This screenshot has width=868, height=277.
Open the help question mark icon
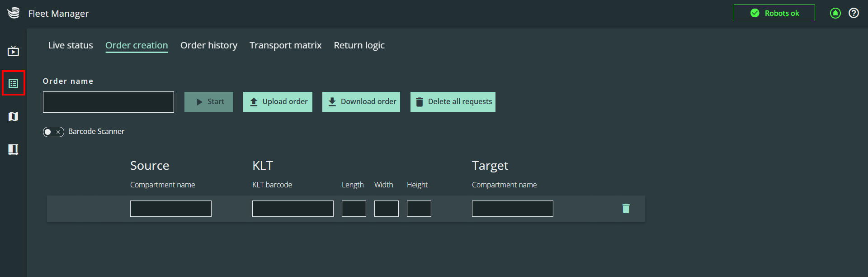point(854,13)
